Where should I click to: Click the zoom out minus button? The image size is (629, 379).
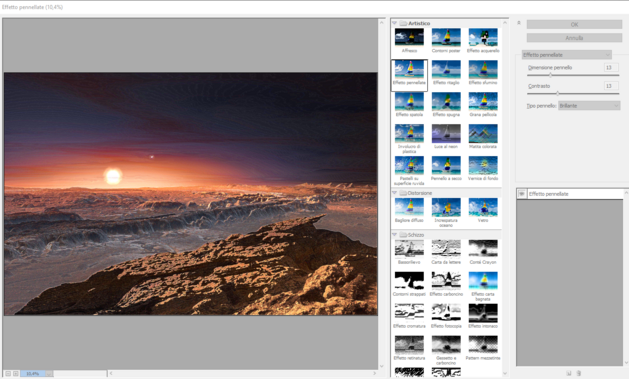[8, 373]
